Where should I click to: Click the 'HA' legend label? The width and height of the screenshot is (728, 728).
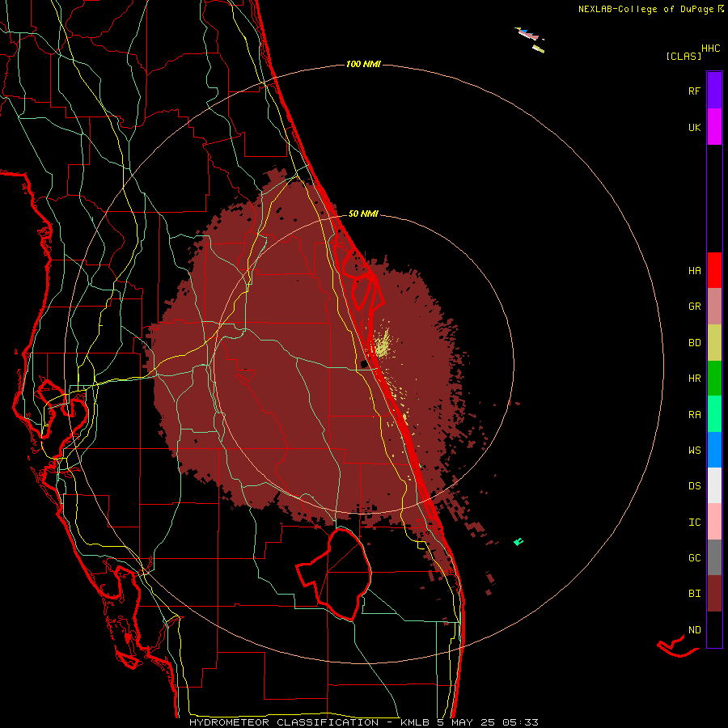pyautogui.click(x=694, y=270)
